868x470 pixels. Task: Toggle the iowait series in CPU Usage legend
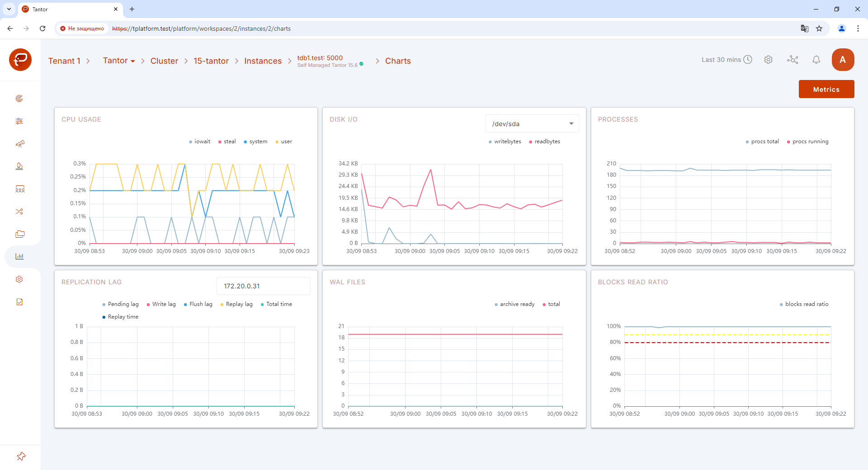point(199,141)
